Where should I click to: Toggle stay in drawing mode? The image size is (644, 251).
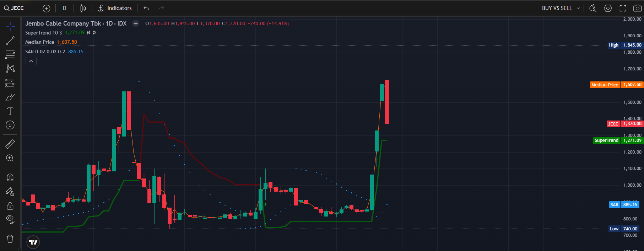tap(10, 192)
